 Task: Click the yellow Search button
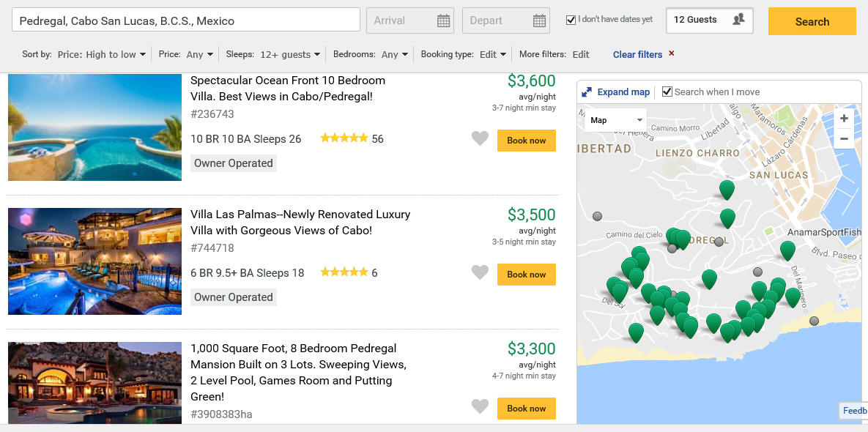coord(812,21)
